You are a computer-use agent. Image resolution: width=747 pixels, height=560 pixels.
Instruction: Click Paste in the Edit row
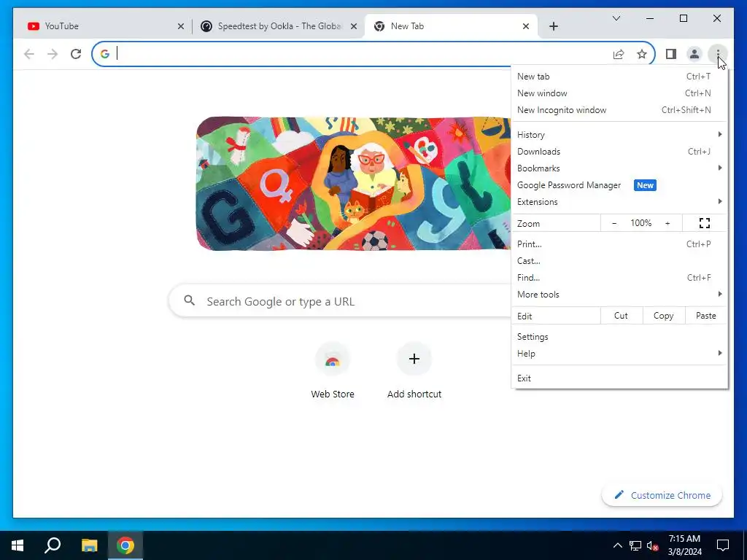(706, 316)
